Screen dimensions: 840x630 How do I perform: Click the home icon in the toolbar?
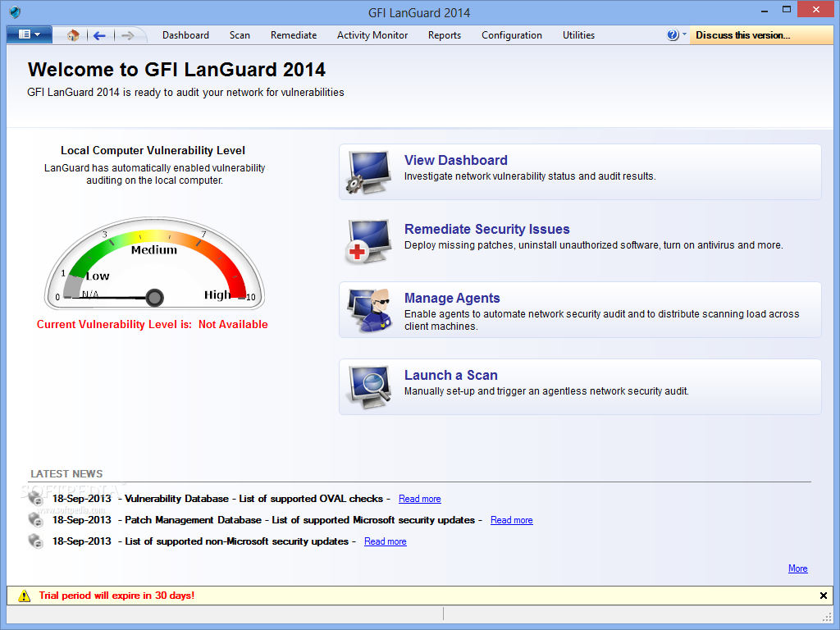[73, 35]
